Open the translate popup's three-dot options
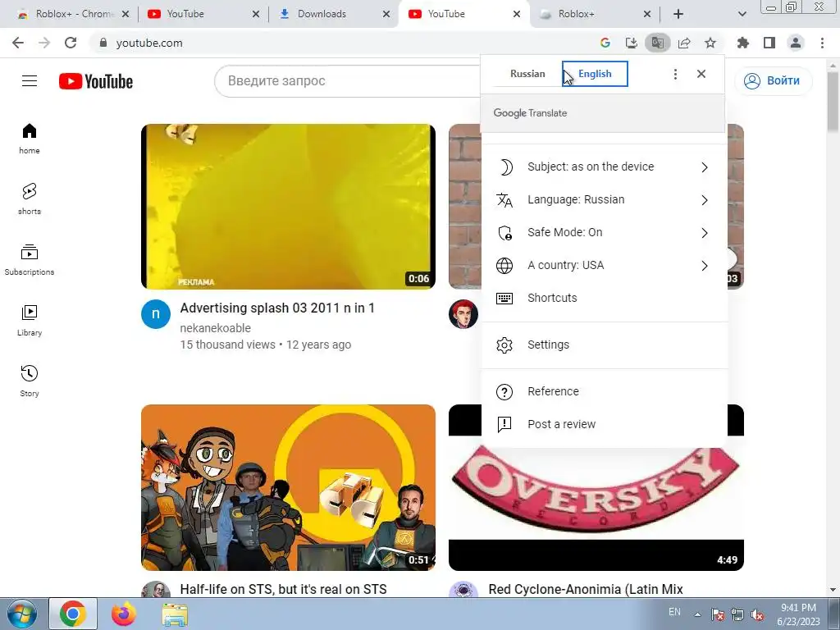This screenshot has width=840, height=630. [675, 74]
